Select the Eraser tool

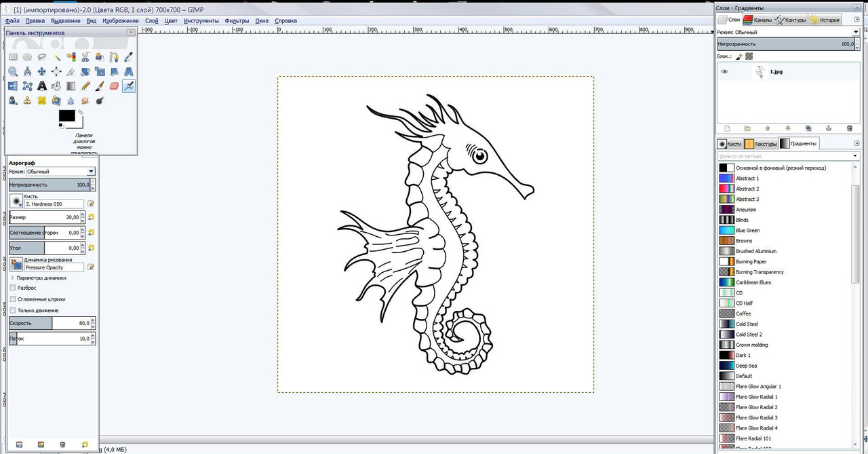[114, 86]
